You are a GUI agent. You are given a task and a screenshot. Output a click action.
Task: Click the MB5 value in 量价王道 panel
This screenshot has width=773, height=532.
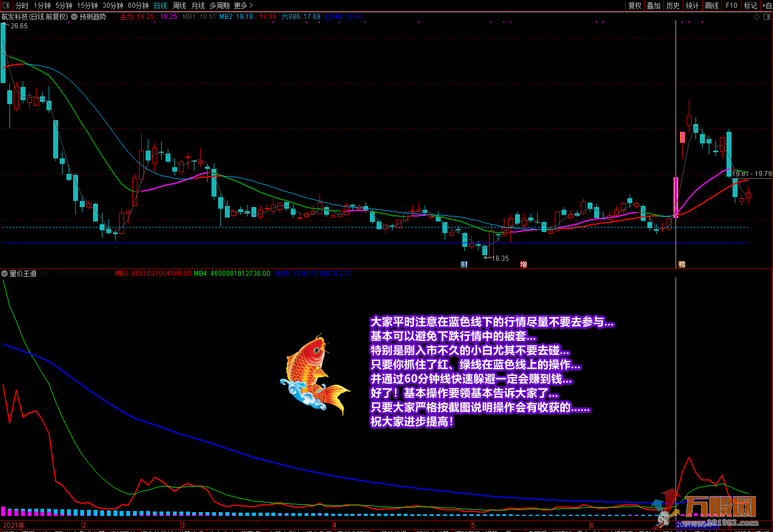(314, 273)
